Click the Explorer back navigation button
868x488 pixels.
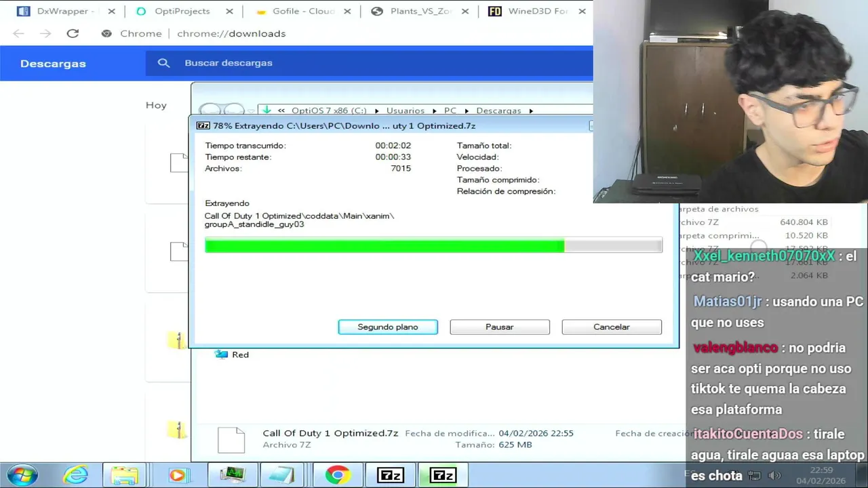click(210, 110)
